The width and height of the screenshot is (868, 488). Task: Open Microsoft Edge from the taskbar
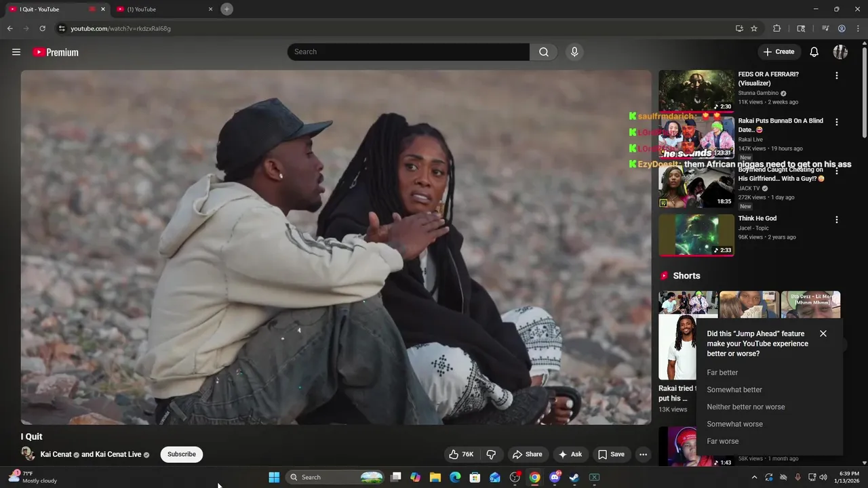[455, 477]
